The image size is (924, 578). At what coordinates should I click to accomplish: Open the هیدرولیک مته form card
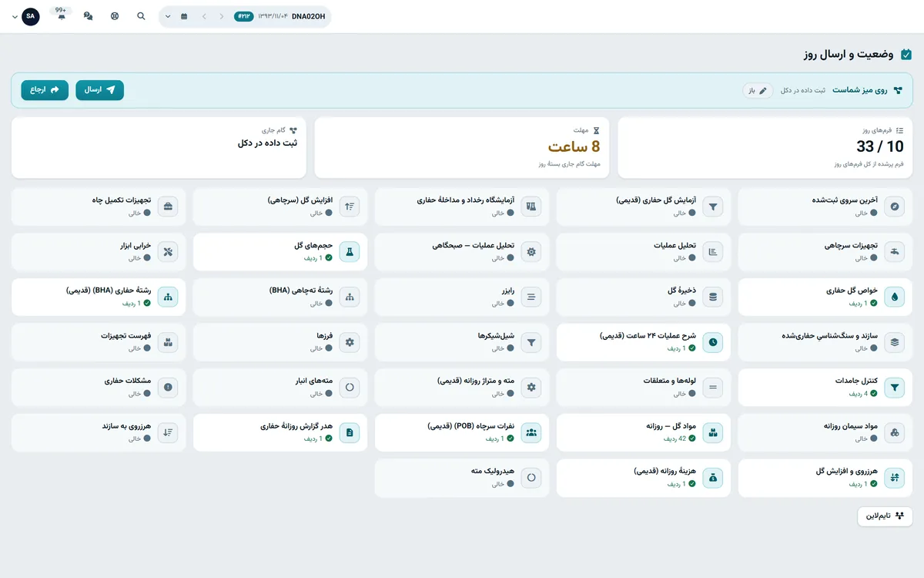click(462, 478)
